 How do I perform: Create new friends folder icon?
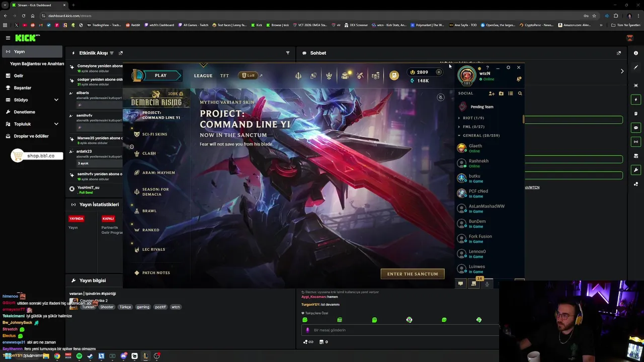[501, 94]
